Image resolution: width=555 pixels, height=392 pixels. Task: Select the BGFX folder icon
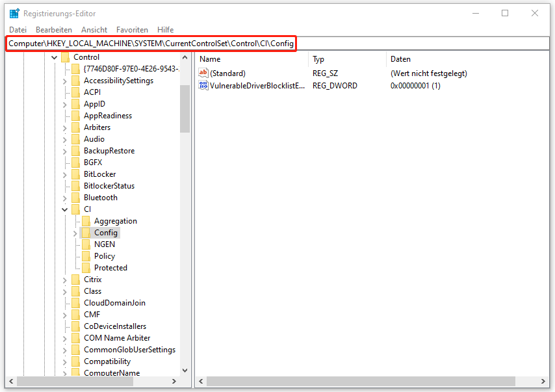75,163
